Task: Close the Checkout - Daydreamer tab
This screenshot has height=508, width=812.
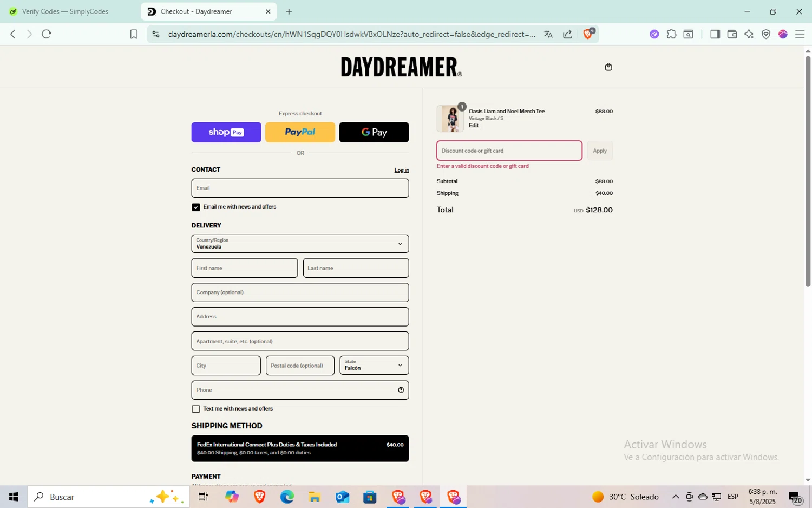Action: [268, 11]
